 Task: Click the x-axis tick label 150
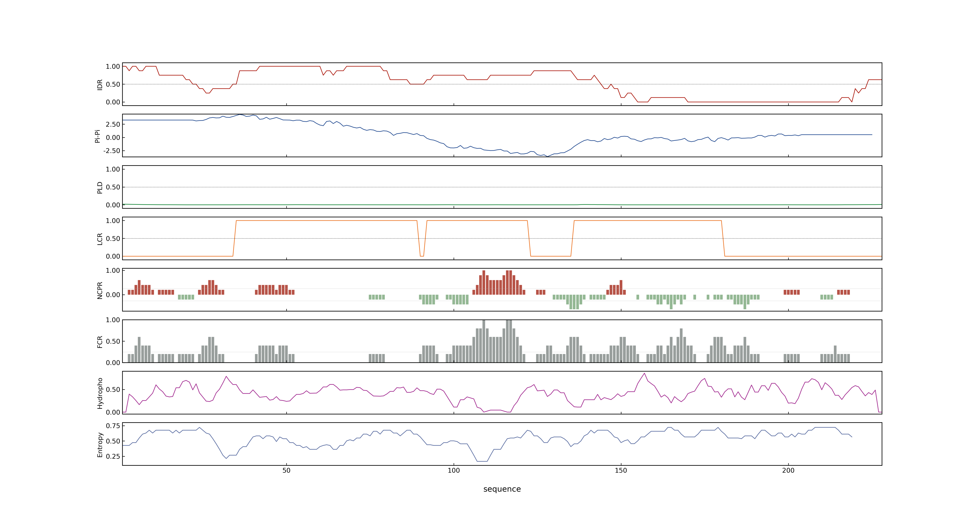click(621, 470)
